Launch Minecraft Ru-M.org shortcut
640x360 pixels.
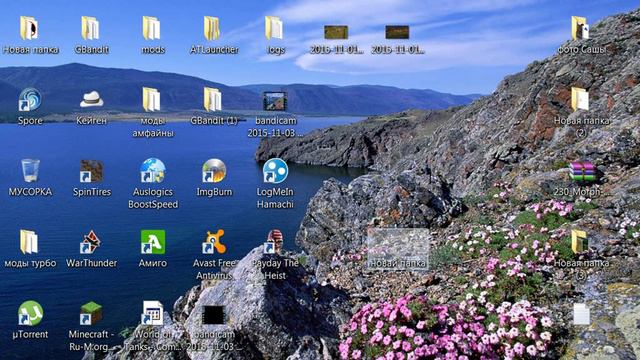click(91, 313)
